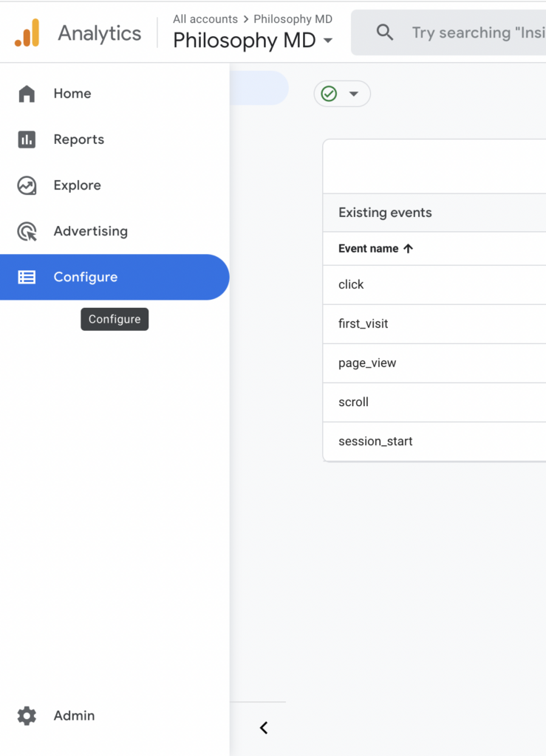
Task: Click the Analytics title text
Action: (x=99, y=33)
